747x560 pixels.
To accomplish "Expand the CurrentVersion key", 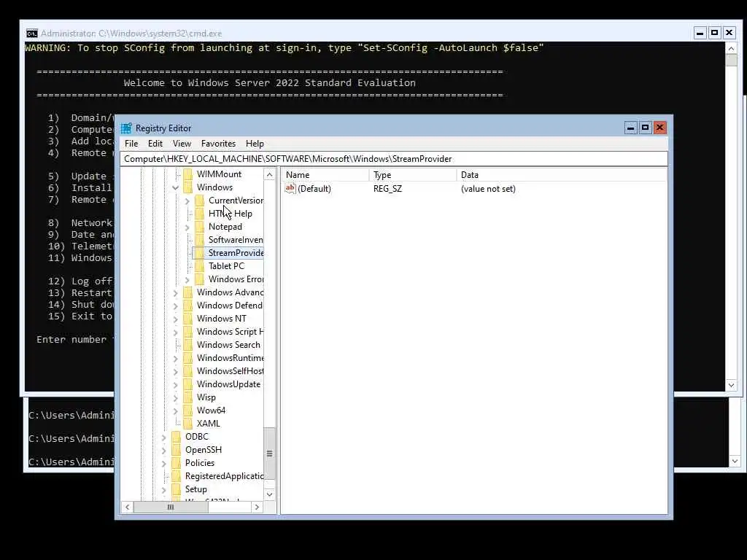I will pyautogui.click(x=187, y=201).
